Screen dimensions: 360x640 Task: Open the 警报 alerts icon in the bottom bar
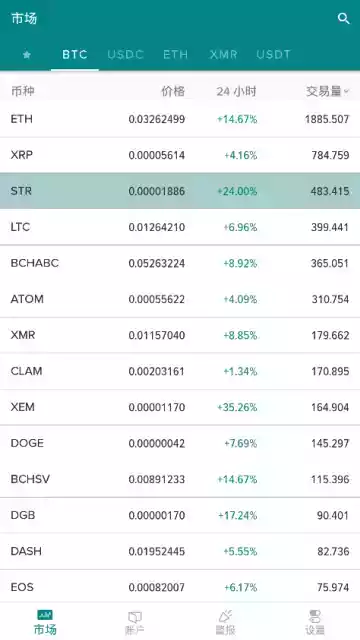coord(225,616)
